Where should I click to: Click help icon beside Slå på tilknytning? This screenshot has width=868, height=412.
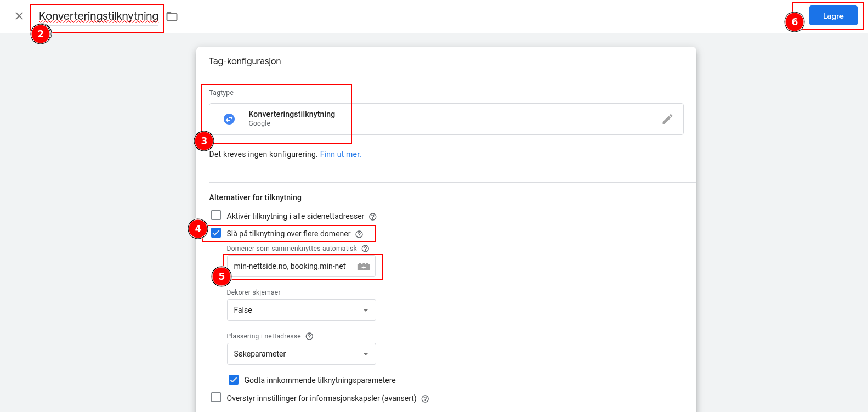[359, 234]
